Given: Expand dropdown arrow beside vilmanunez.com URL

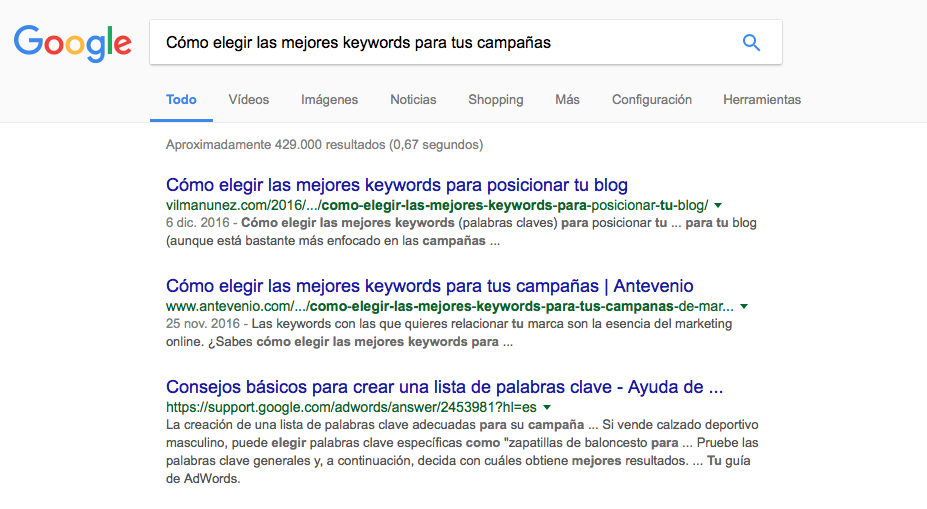Looking at the screenshot, I should (x=718, y=206).
